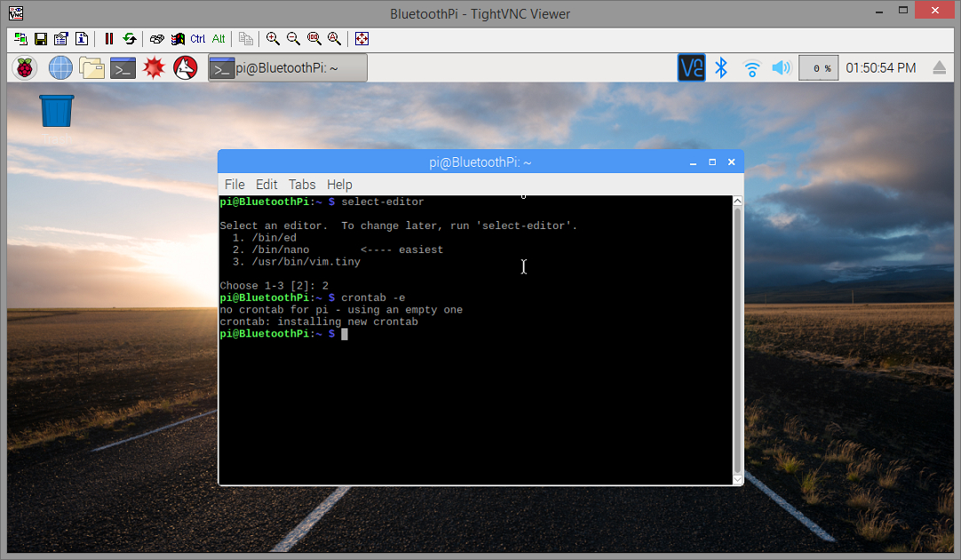The width and height of the screenshot is (961, 560).
Task: Refresh the remote screen
Action: pyautogui.click(x=130, y=38)
